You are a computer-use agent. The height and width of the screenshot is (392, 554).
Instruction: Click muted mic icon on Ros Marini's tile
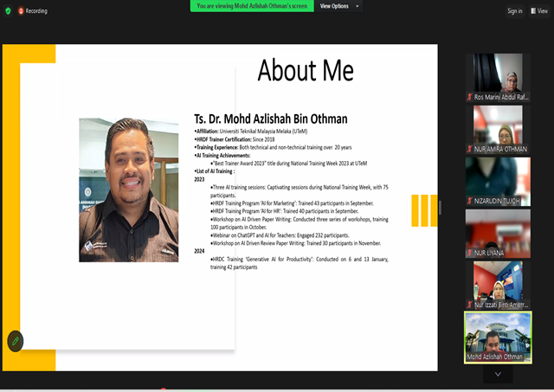point(470,97)
